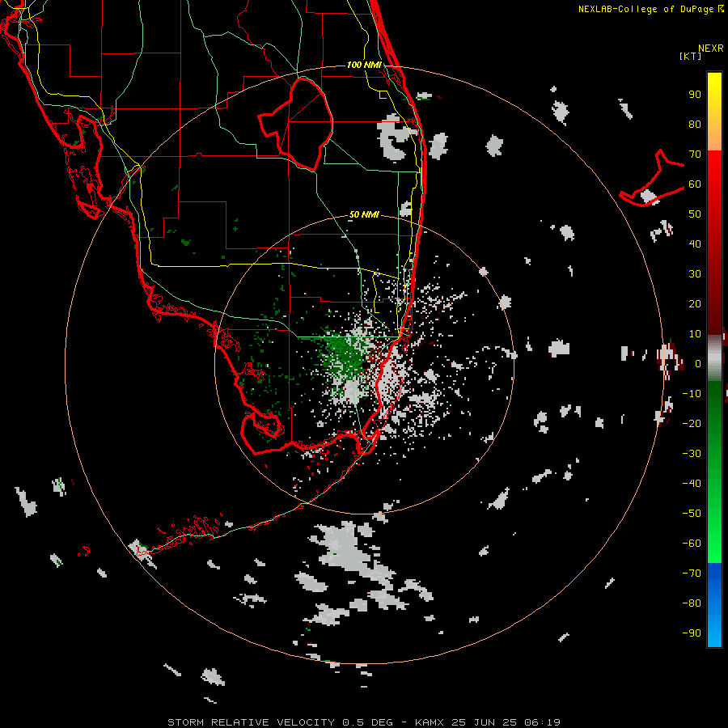The width and height of the screenshot is (728, 728).
Task: Click the -30 value on the velocity scale
Action: 692,454
